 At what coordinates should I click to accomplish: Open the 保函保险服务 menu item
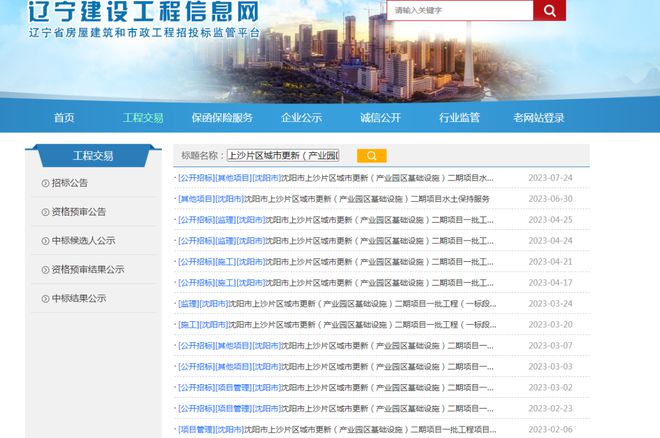222,118
